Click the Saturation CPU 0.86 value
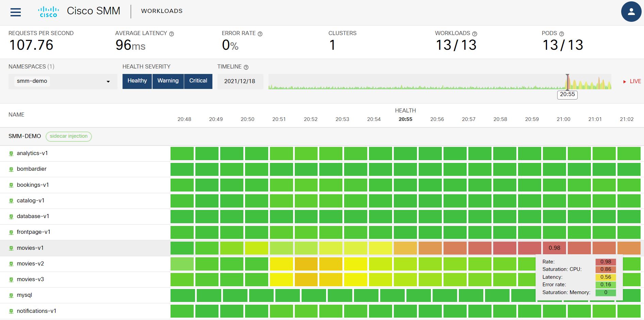644x320 pixels. [x=606, y=269]
